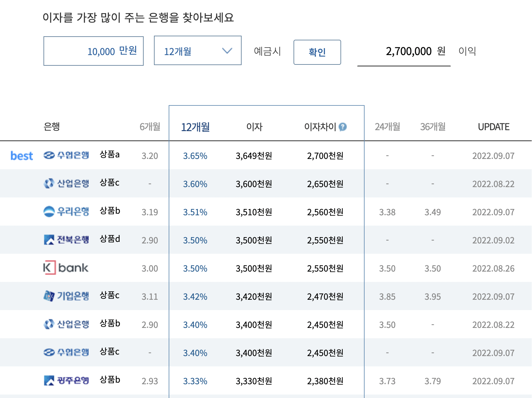Select the 36개월 column header
Viewport: 532px width, 398px height.
pos(433,127)
